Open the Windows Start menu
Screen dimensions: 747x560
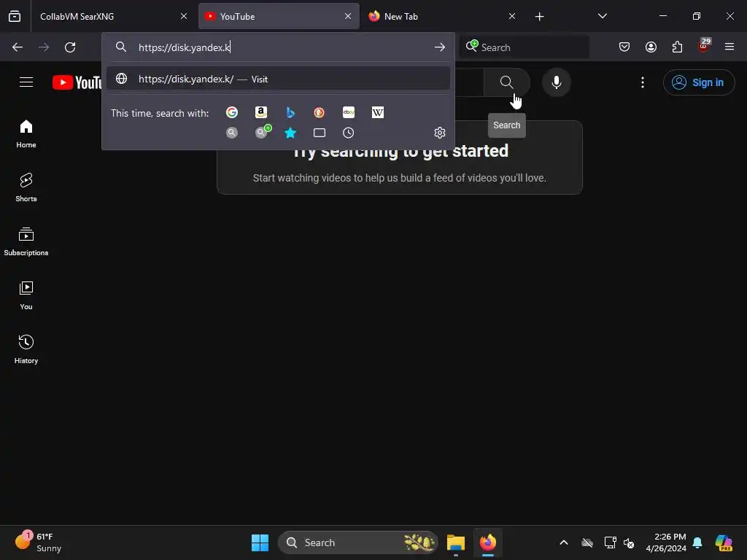(x=260, y=542)
